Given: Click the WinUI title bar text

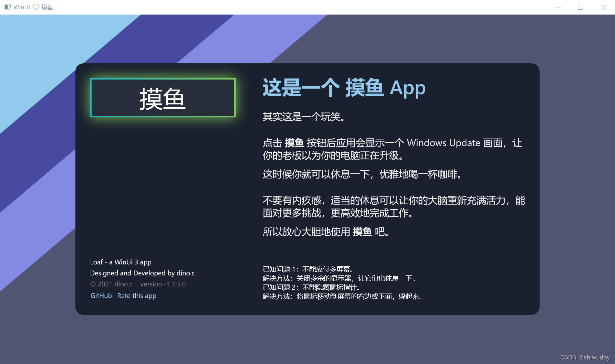Looking at the screenshot, I should click(x=22, y=7).
